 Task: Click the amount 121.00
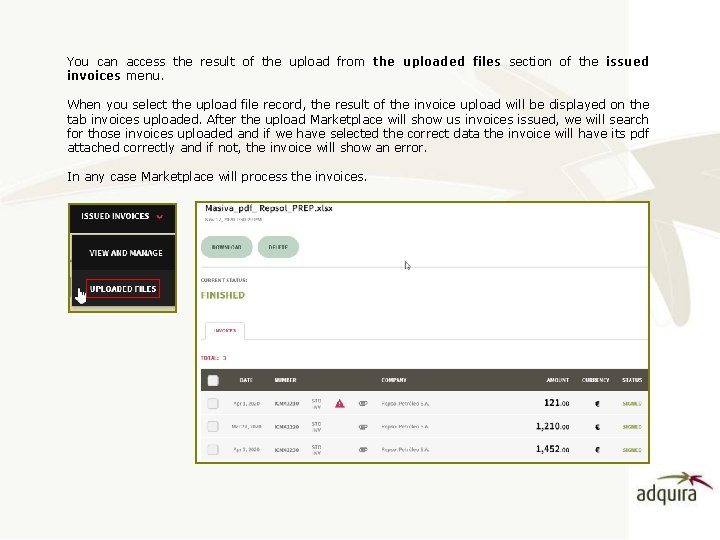(557, 403)
